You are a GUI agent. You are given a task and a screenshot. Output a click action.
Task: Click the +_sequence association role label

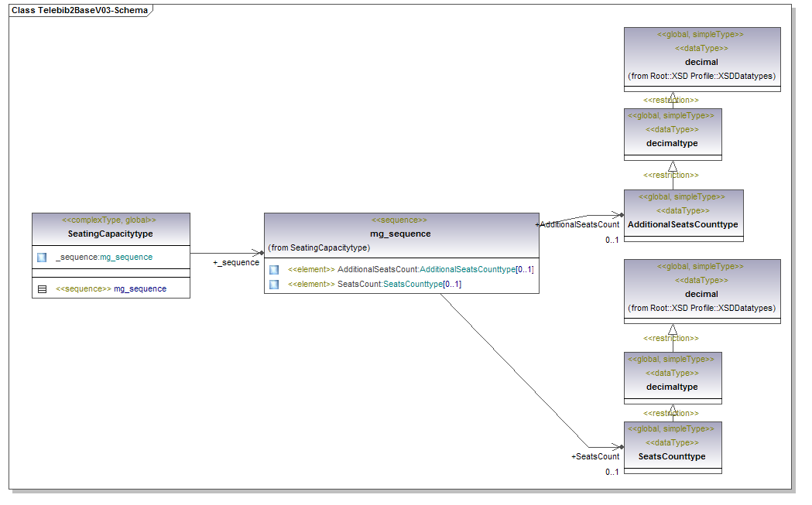236,263
